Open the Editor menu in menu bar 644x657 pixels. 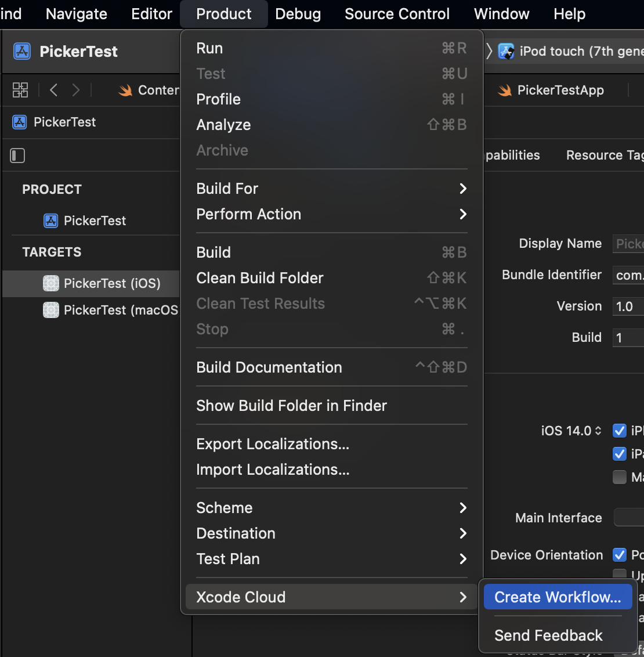[x=151, y=14]
